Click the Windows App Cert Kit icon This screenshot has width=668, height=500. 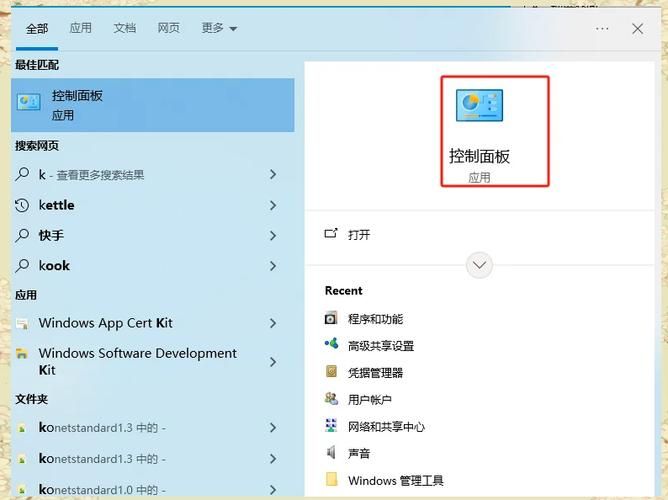pos(22,324)
